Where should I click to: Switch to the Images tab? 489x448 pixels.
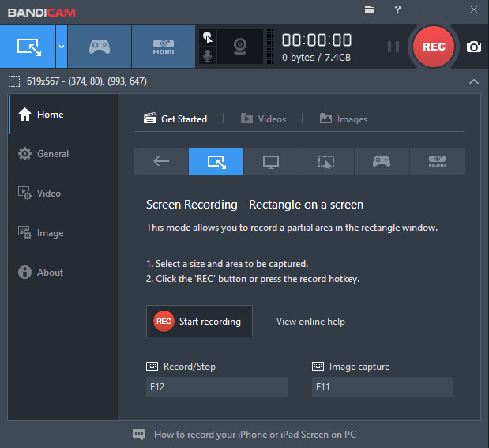[x=344, y=119]
